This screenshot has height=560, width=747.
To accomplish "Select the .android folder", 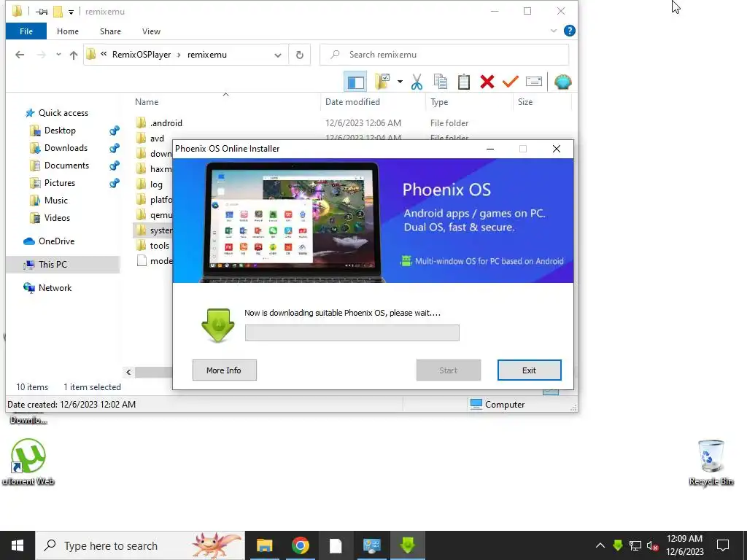I will tap(166, 123).
